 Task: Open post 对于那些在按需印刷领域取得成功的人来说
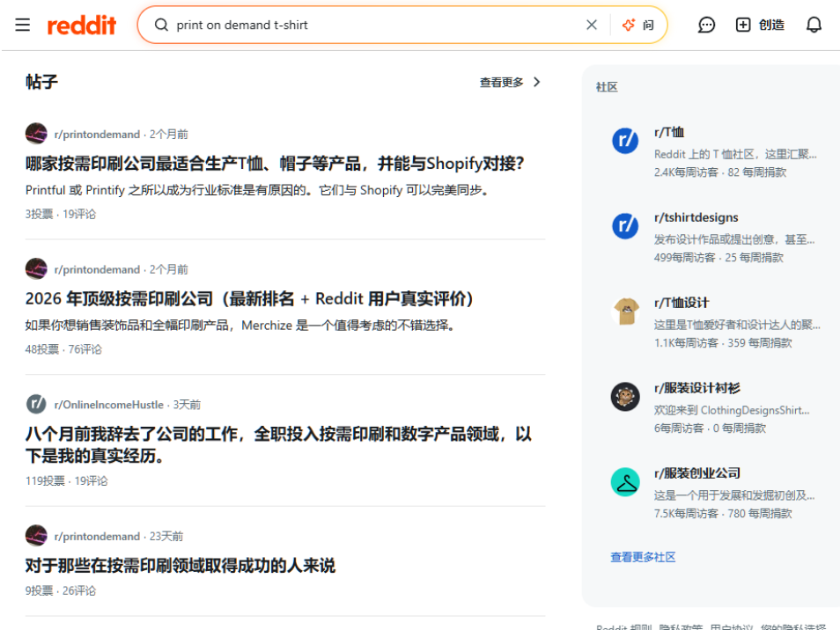[181, 566]
